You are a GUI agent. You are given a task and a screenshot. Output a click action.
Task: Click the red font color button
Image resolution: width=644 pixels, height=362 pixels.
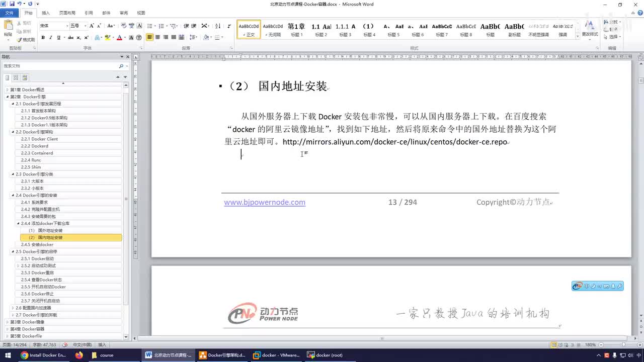point(119,38)
